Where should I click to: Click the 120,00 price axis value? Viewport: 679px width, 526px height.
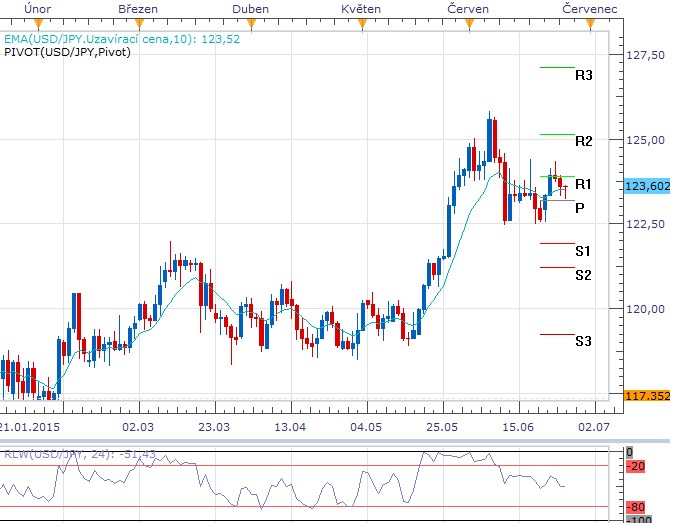[x=645, y=309]
